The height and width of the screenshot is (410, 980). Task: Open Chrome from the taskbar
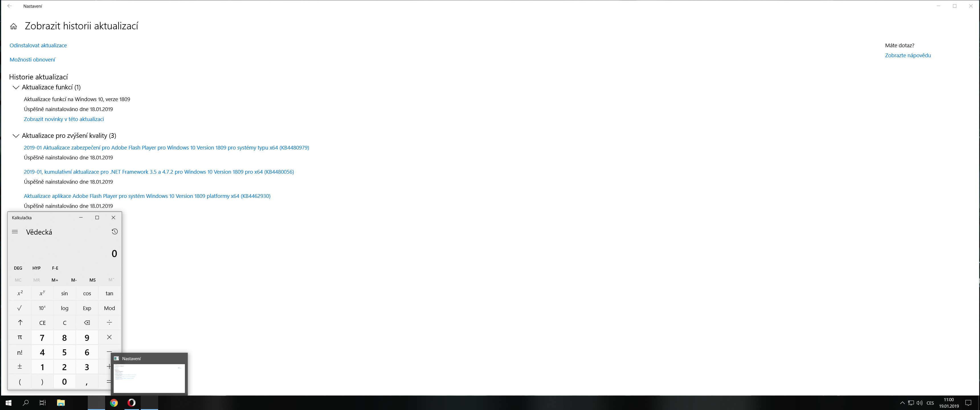(x=114, y=403)
